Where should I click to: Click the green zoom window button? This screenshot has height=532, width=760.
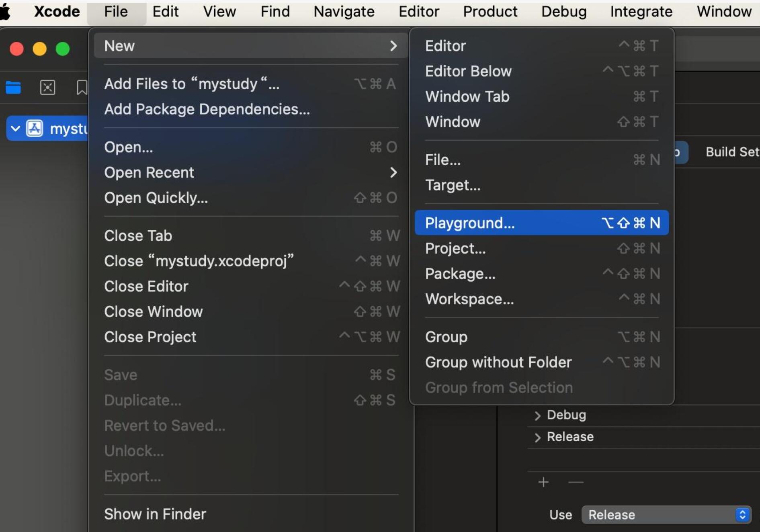62,49
